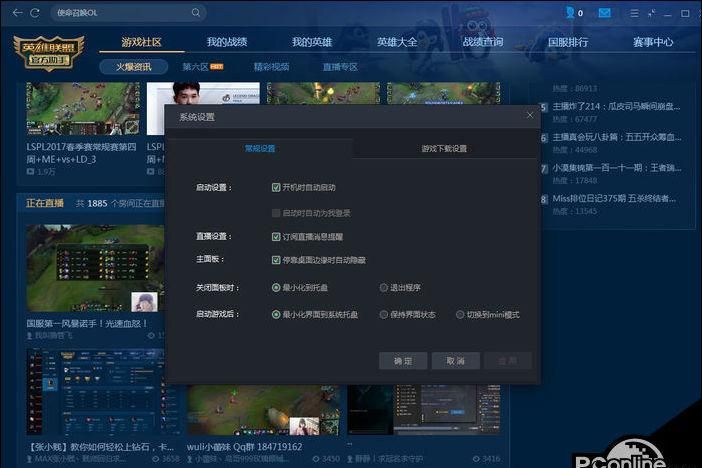
Task: Open ranking item 主播炸了214
Action: (616, 107)
